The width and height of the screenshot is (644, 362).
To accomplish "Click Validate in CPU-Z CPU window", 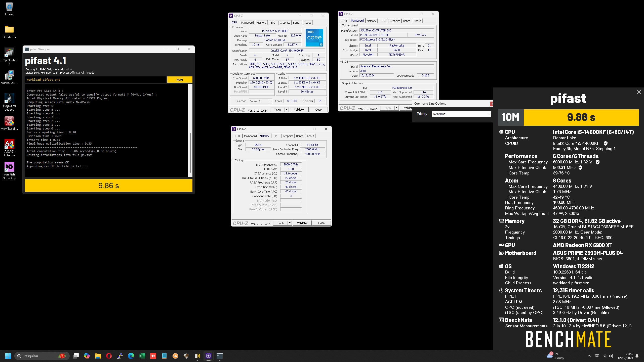I will [299, 110].
